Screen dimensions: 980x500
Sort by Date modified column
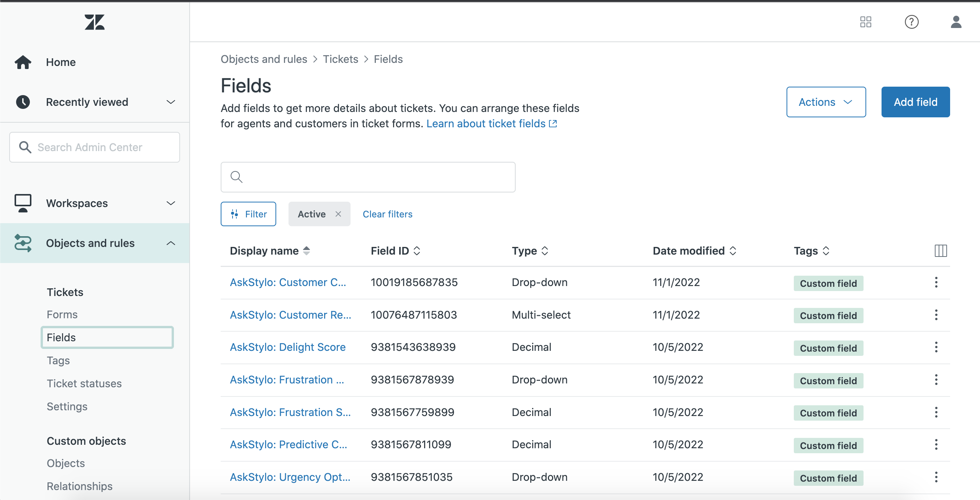(x=695, y=251)
